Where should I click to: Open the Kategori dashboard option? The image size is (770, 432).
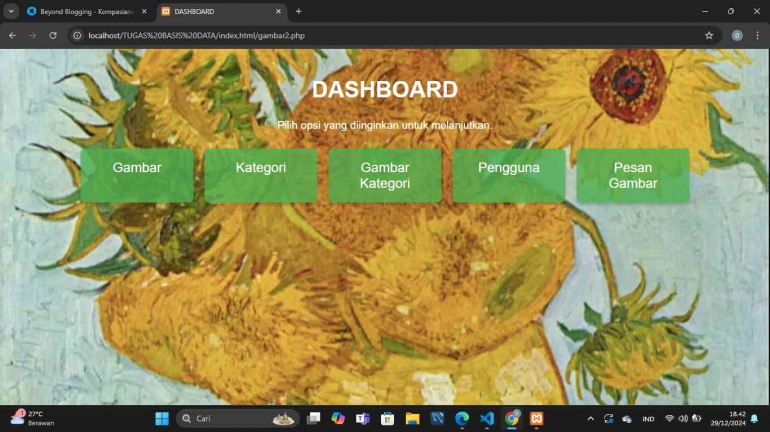(x=261, y=175)
